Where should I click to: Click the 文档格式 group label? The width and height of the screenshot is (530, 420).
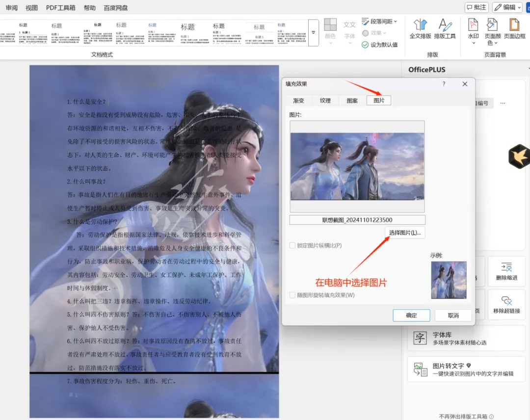[102, 54]
